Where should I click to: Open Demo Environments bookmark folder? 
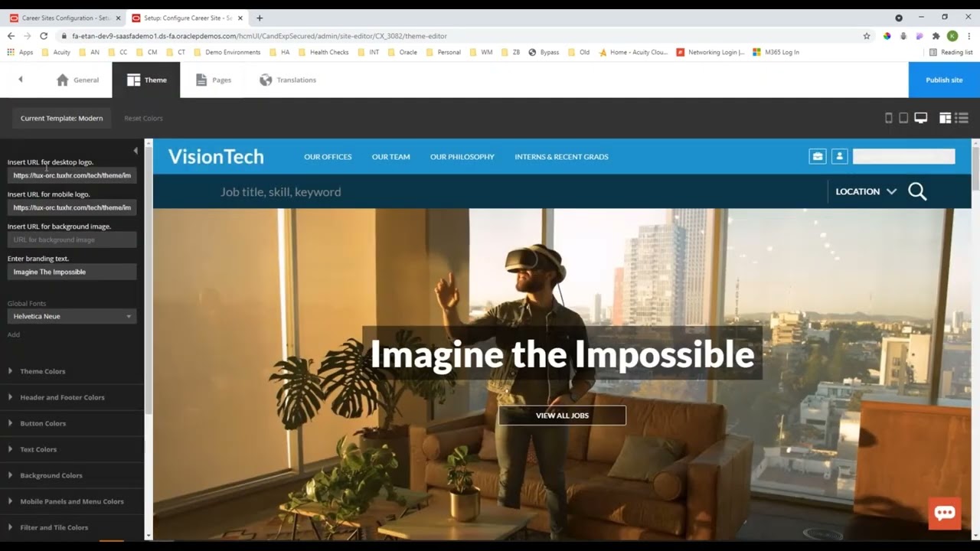227,52
